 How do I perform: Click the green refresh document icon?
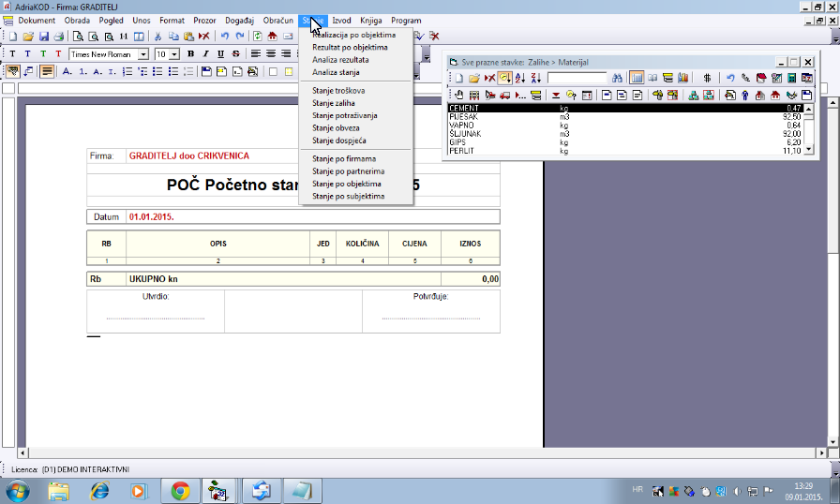click(x=257, y=37)
